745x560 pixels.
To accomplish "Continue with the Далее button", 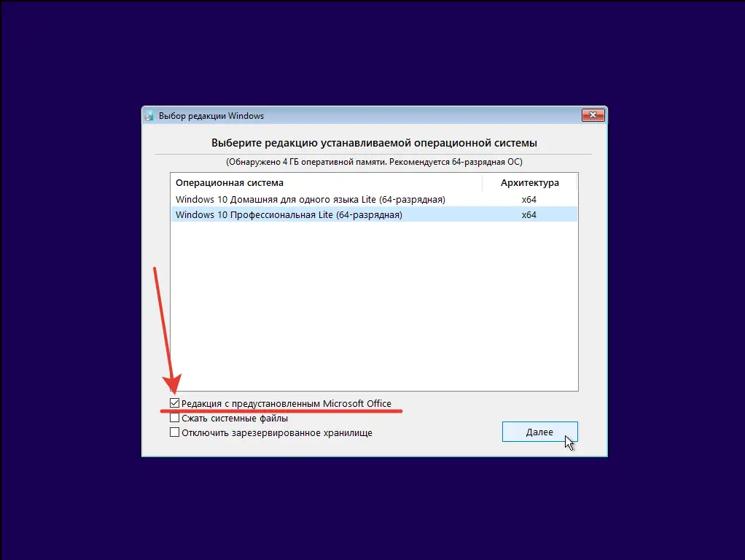I will point(539,432).
